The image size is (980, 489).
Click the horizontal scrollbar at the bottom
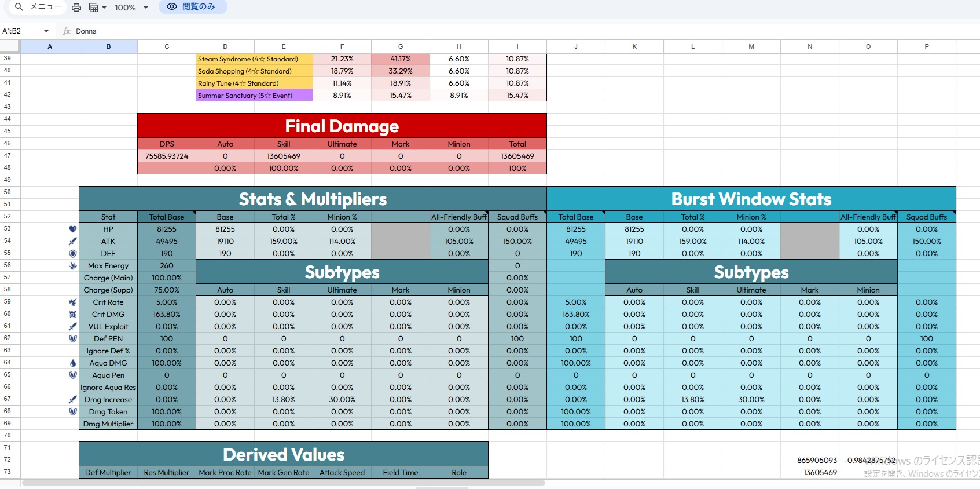tap(282, 483)
